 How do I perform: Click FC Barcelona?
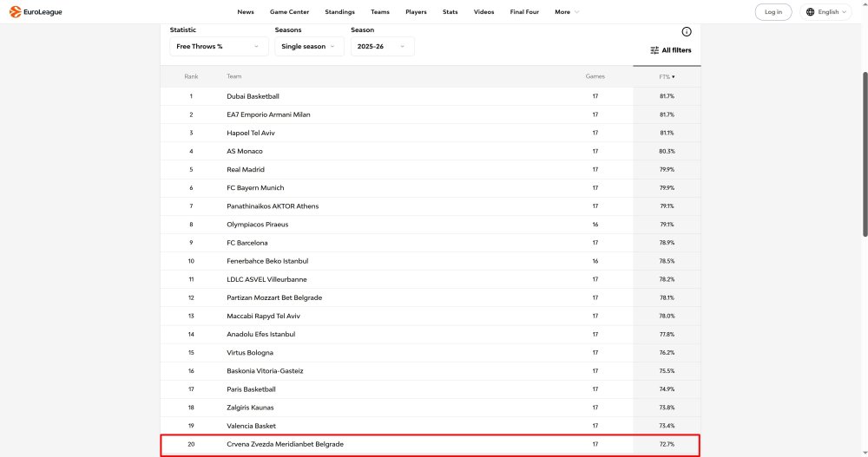(x=247, y=242)
